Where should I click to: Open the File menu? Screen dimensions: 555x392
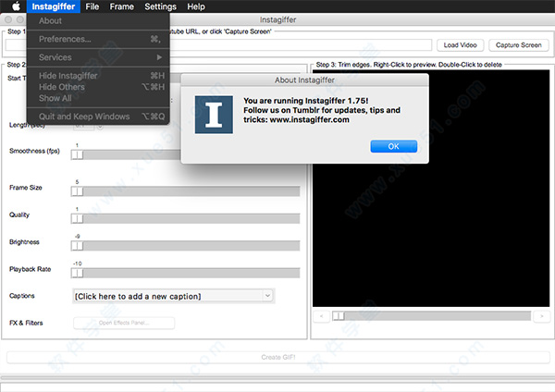pos(92,6)
